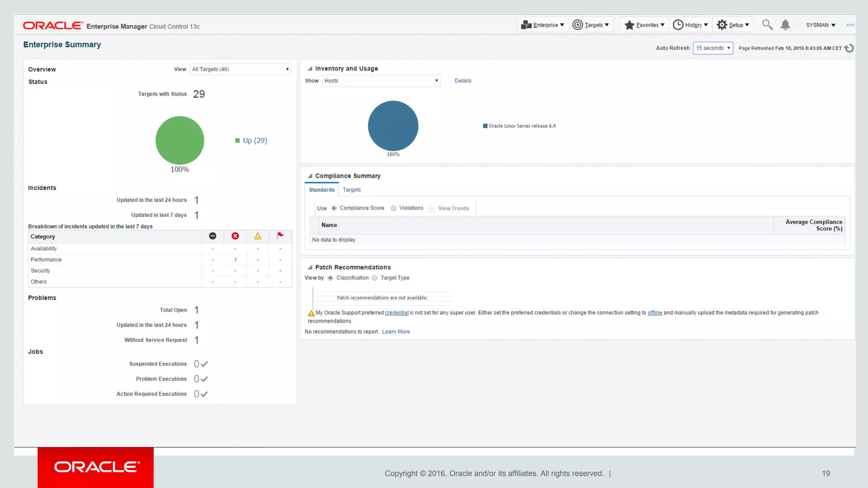The image size is (868, 488).
Task: Click the critical red X column icon
Action: pos(235,236)
